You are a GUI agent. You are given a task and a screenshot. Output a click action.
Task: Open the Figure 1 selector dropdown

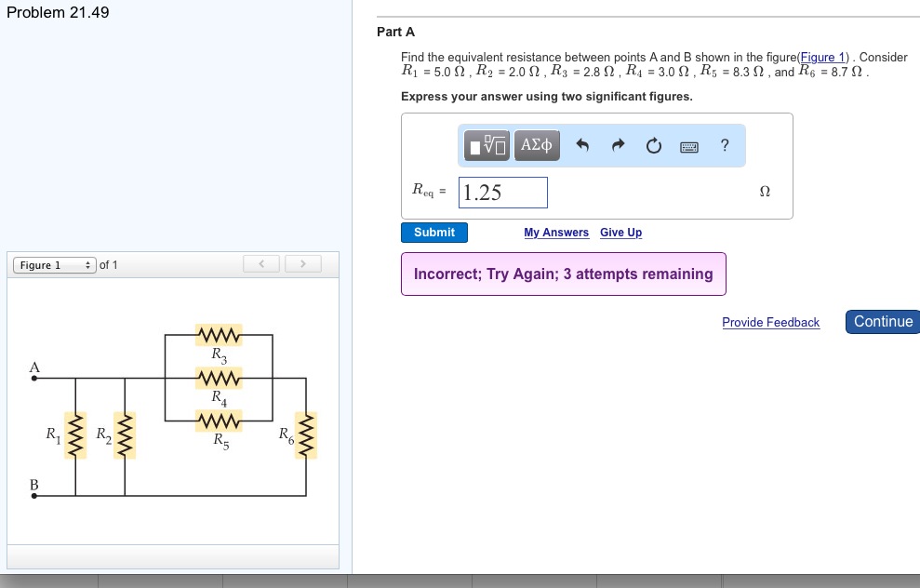[52, 264]
